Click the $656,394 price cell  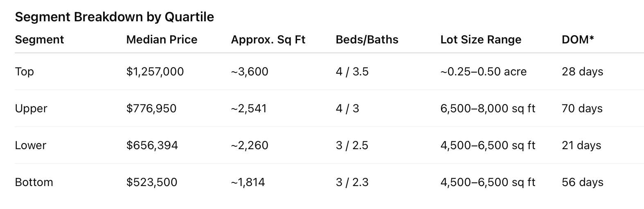152,145
